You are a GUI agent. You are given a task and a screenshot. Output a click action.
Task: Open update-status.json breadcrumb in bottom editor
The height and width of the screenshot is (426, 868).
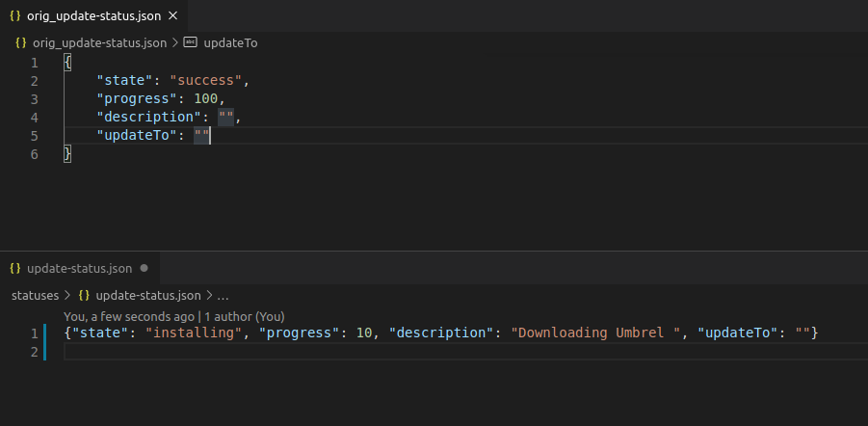(148, 295)
